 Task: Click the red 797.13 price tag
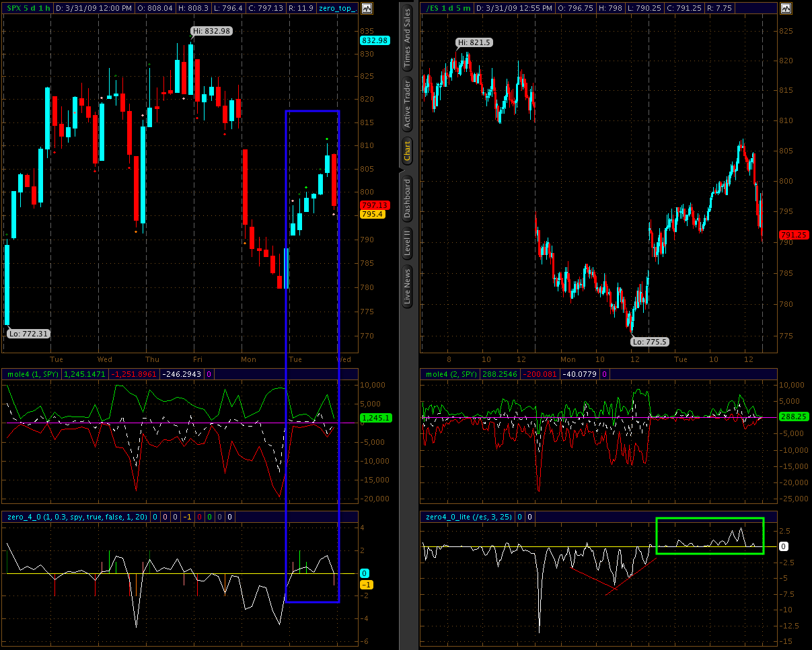click(x=374, y=205)
